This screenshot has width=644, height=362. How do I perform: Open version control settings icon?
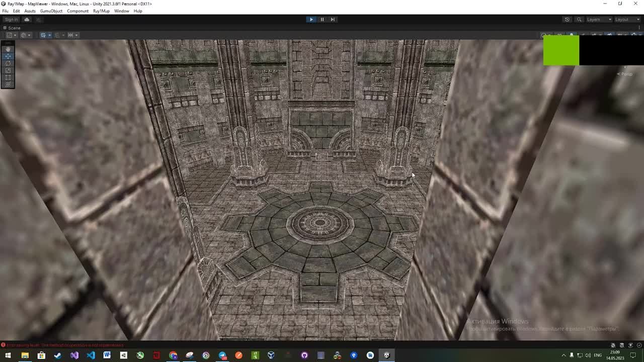pyautogui.click(x=38, y=20)
